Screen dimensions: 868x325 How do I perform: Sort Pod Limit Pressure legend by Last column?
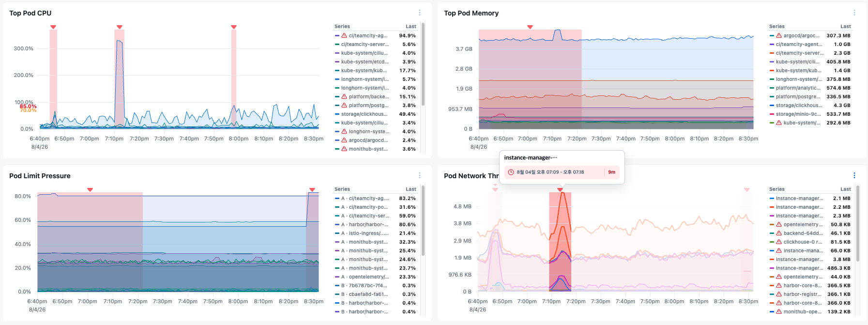(411, 189)
